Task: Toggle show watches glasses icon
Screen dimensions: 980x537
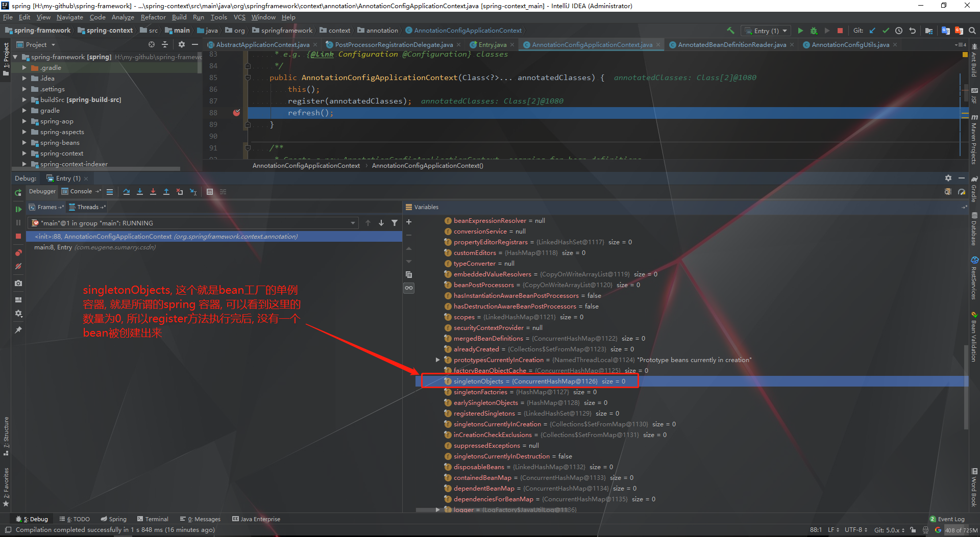Action: click(409, 288)
